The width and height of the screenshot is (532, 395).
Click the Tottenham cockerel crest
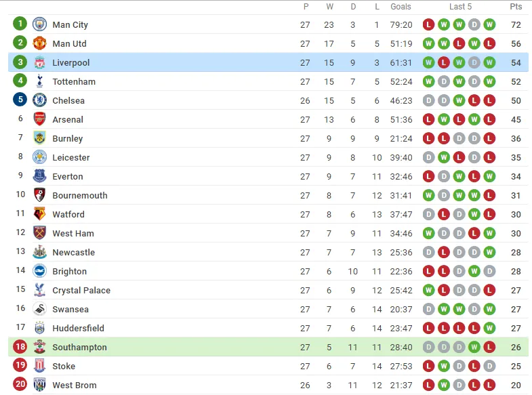coord(40,81)
